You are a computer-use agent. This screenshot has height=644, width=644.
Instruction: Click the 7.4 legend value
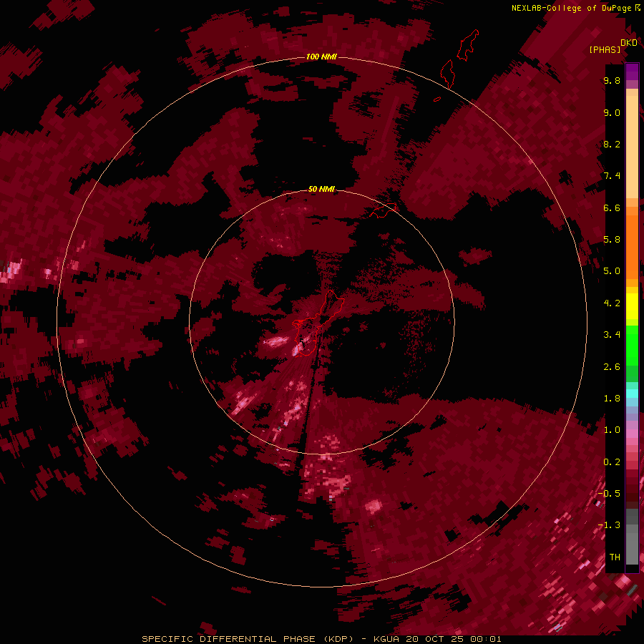tap(612, 176)
